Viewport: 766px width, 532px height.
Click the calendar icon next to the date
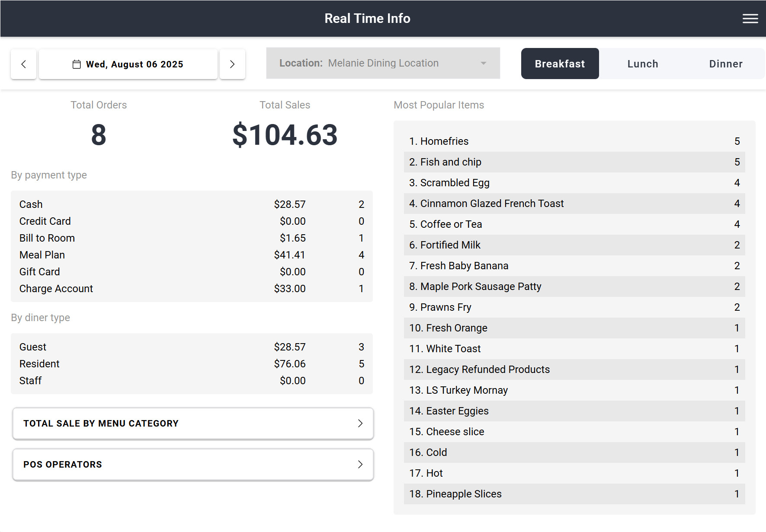tap(76, 64)
